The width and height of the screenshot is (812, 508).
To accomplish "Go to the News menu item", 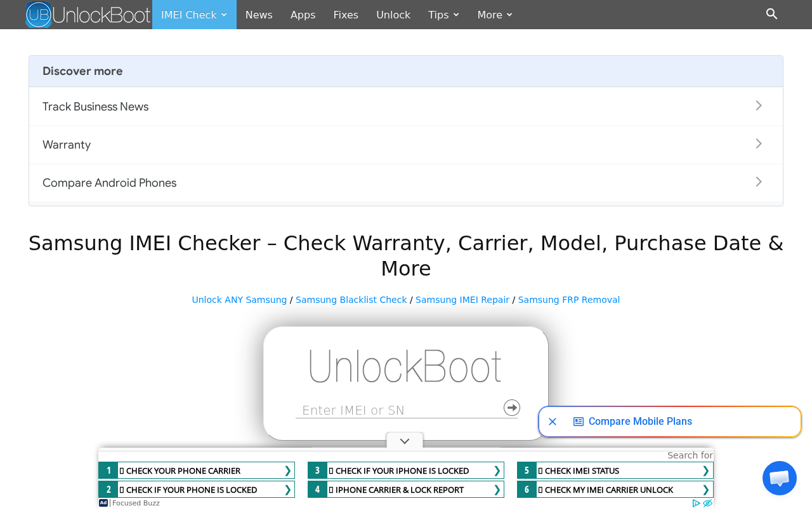I will pos(259,15).
